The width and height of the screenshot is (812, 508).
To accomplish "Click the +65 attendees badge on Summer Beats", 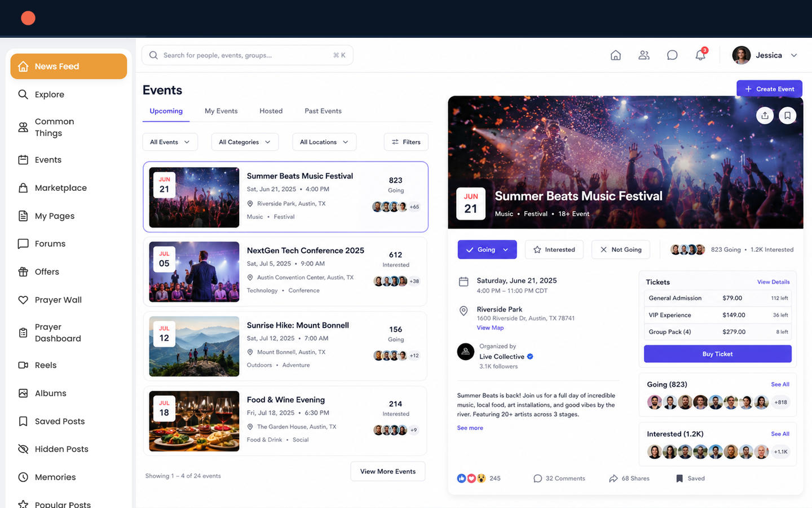I will point(414,207).
